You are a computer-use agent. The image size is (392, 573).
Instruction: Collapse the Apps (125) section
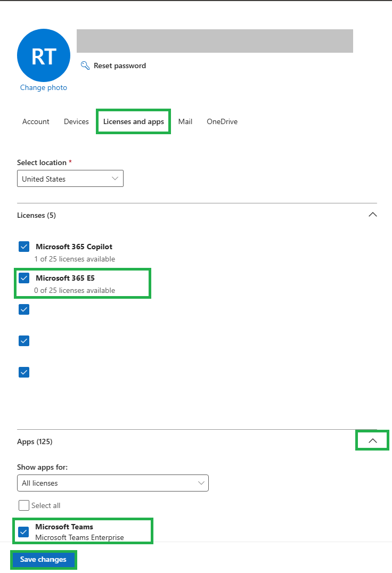click(373, 441)
